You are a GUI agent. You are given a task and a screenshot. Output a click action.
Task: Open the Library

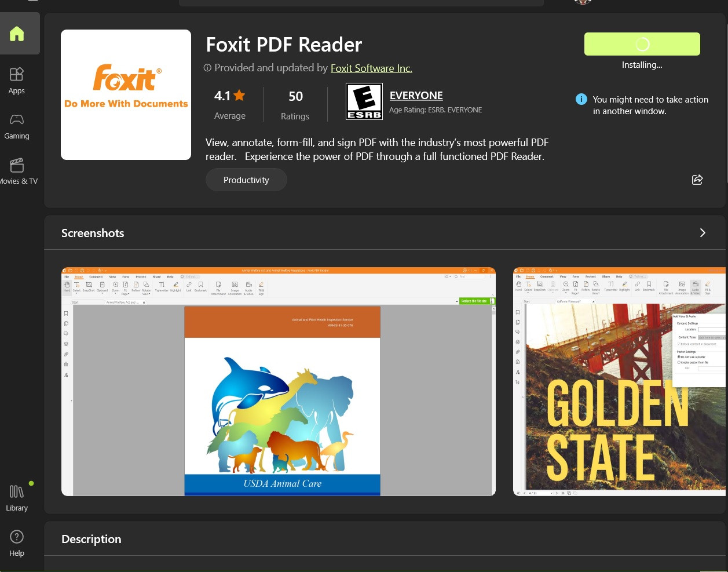(17, 498)
